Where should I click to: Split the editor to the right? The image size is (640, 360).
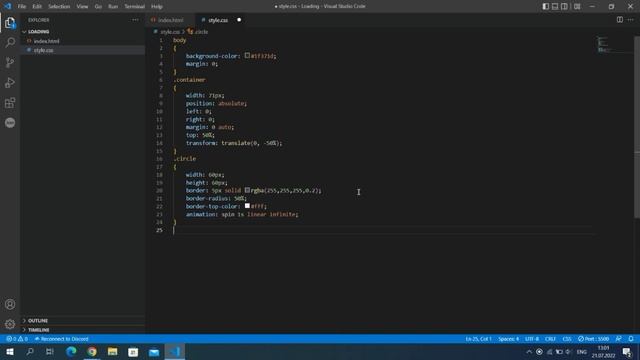pos(620,20)
